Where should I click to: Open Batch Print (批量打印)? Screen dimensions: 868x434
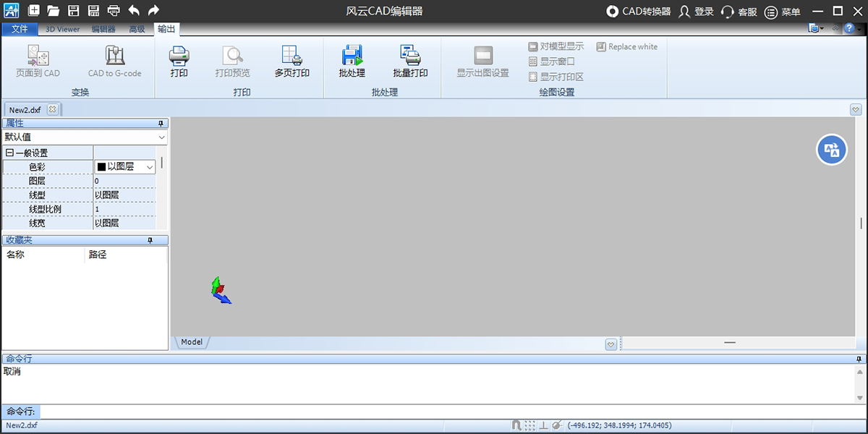[x=410, y=61]
